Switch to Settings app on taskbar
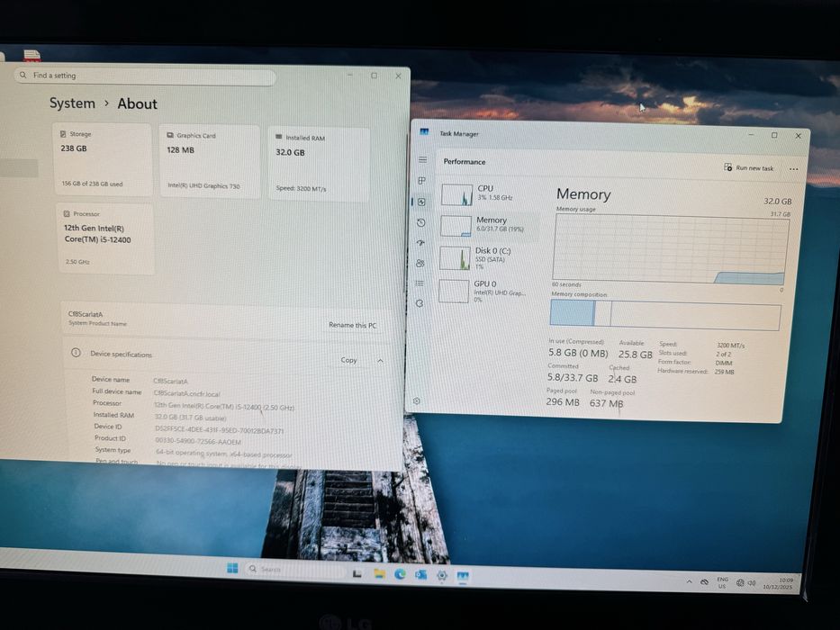840x630 pixels. (442, 575)
